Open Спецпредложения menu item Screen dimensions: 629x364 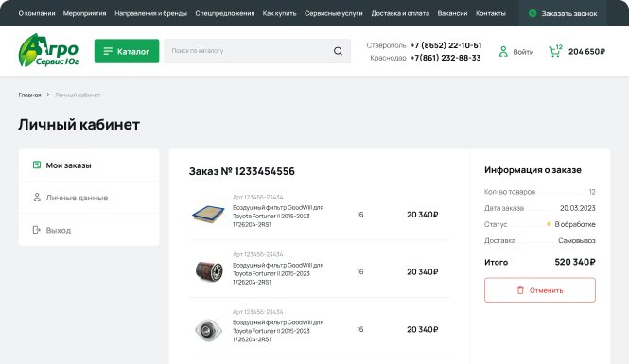[225, 13]
